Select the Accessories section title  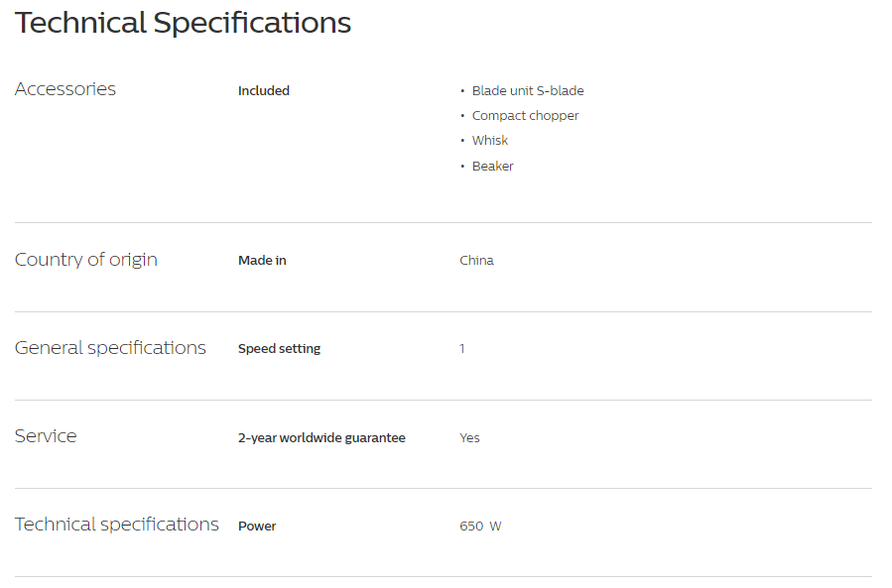(x=64, y=89)
